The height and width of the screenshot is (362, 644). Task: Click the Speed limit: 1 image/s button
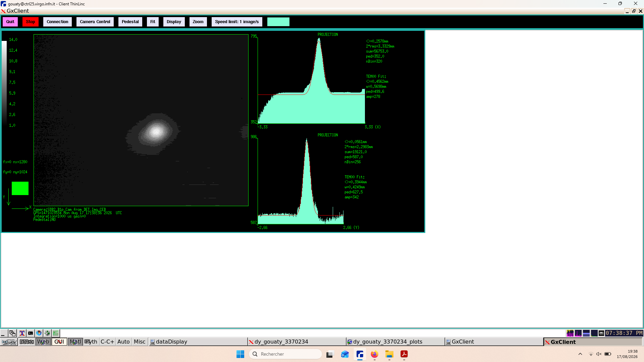click(x=237, y=22)
